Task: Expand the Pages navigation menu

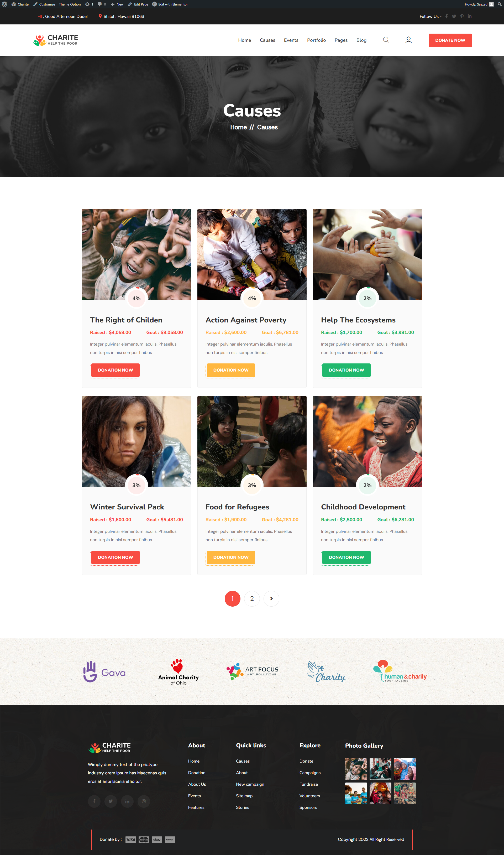Action: (341, 40)
